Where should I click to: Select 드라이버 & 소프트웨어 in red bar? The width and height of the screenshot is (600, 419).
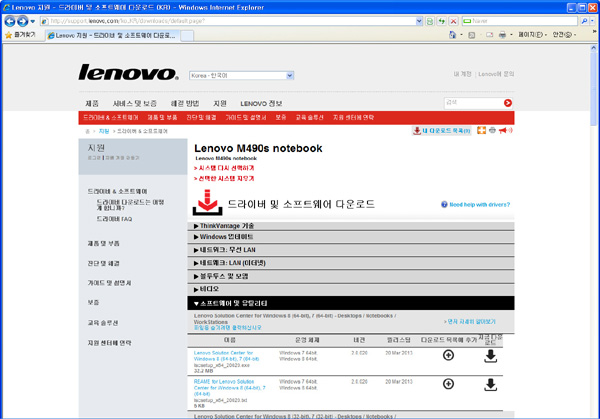pos(111,117)
